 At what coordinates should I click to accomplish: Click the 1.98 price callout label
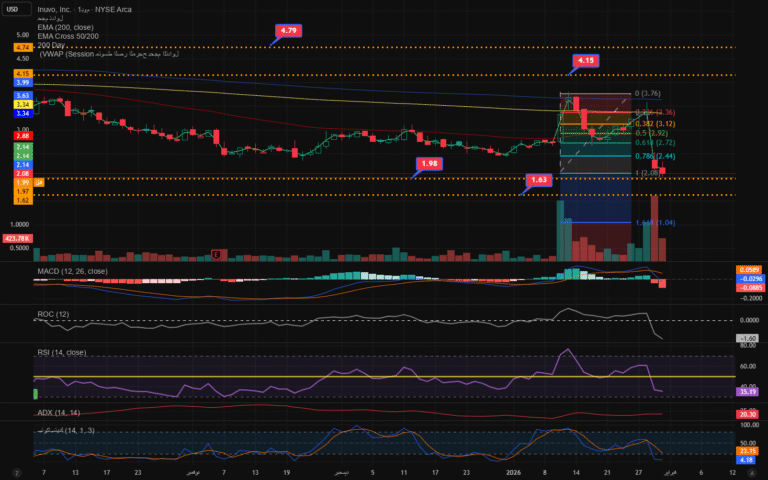[429, 163]
